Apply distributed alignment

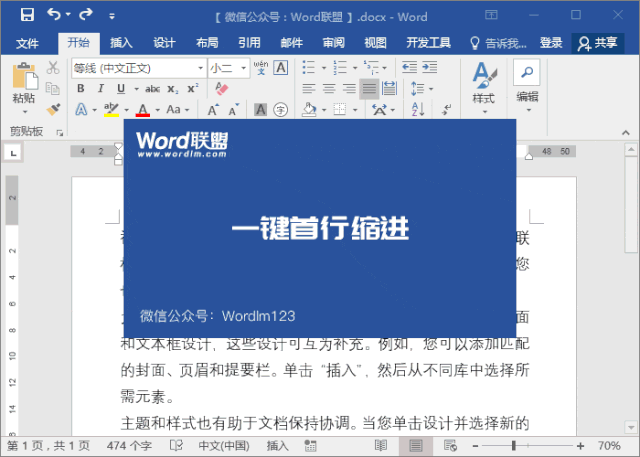point(389,88)
